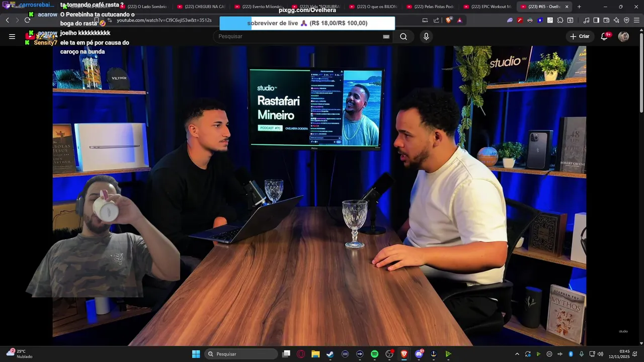This screenshot has width=644, height=362.
Task: Open the weather widget showing 25°C Nublado
Action: [x=19, y=354]
